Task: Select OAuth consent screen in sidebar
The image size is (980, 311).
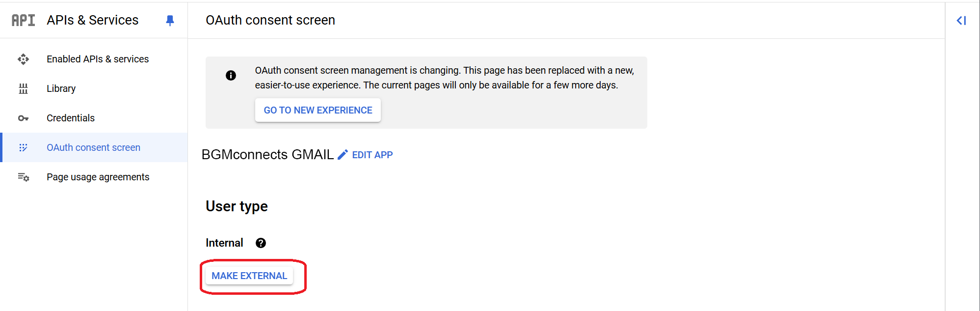Action: pos(93,148)
